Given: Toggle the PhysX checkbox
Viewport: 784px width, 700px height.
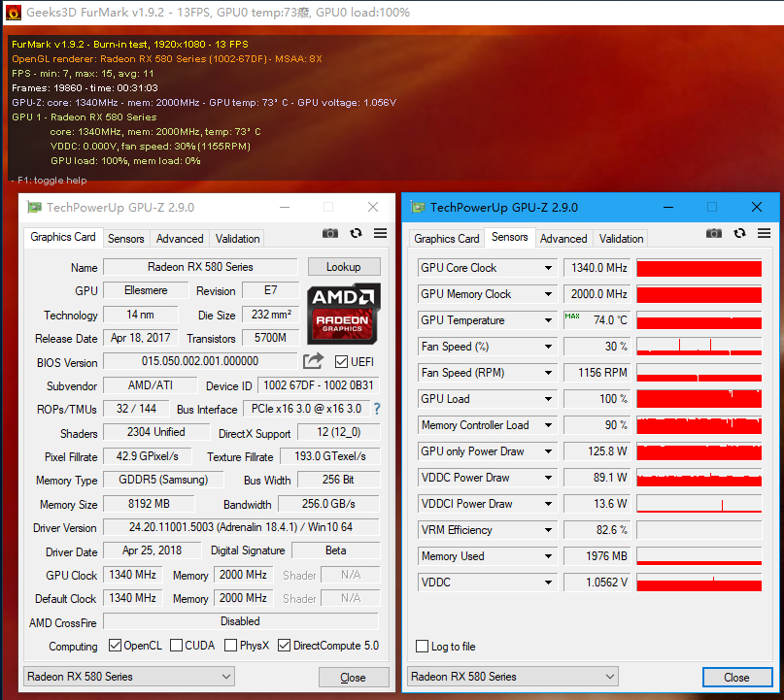Looking at the screenshot, I should pyautogui.click(x=230, y=645).
